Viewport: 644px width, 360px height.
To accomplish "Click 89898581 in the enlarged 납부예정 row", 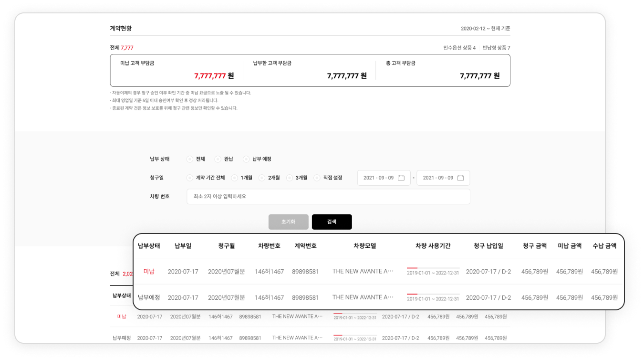I will point(305,297).
